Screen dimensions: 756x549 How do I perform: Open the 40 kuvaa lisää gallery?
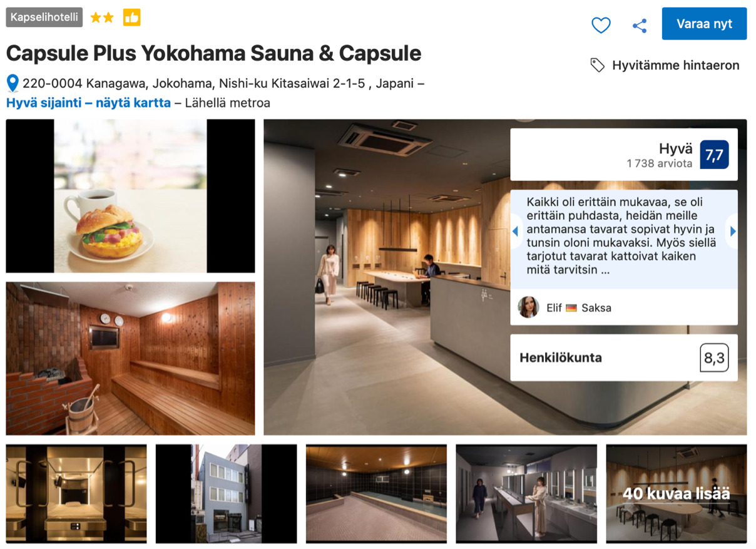pos(676,493)
